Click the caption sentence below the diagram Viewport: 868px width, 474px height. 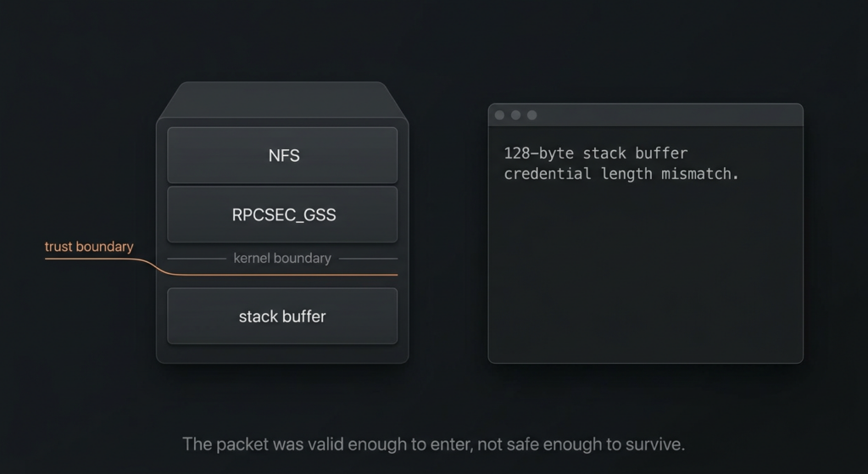pyautogui.click(x=433, y=444)
